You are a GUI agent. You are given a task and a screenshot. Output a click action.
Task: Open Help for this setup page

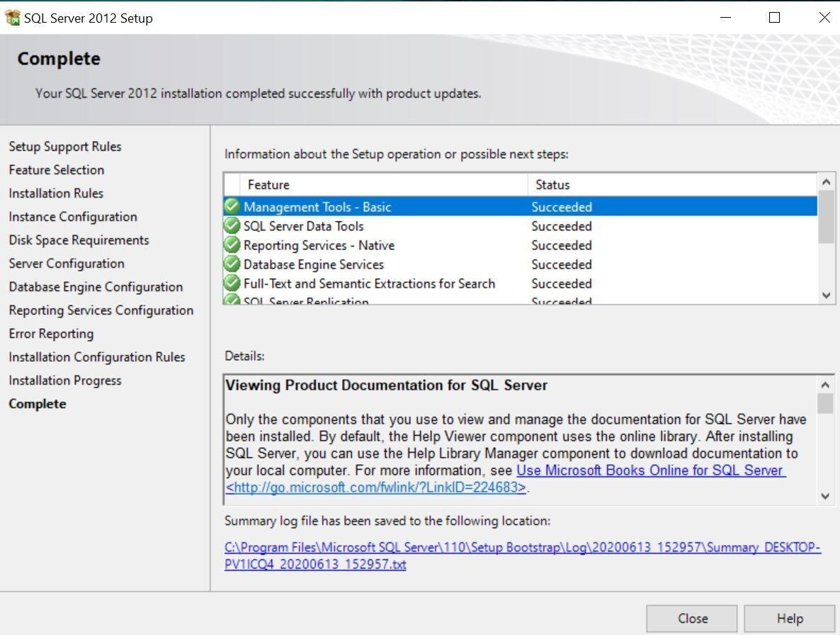(790, 618)
